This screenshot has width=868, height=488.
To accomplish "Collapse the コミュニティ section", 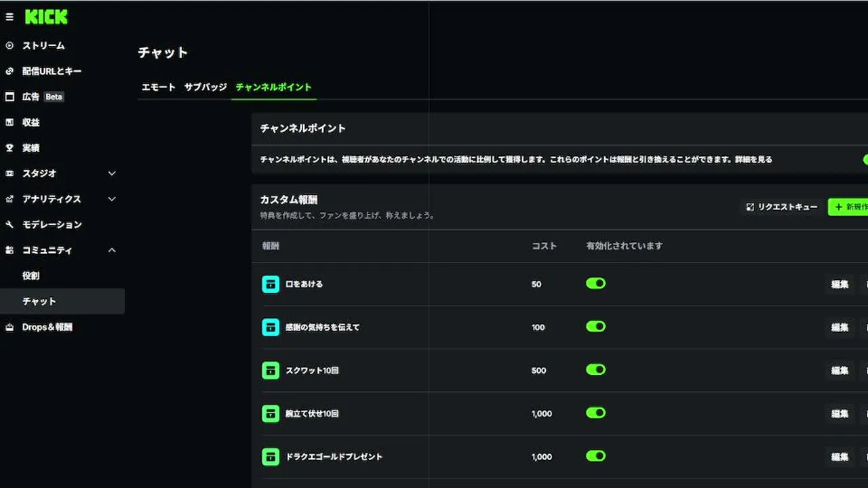I will coord(112,250).
